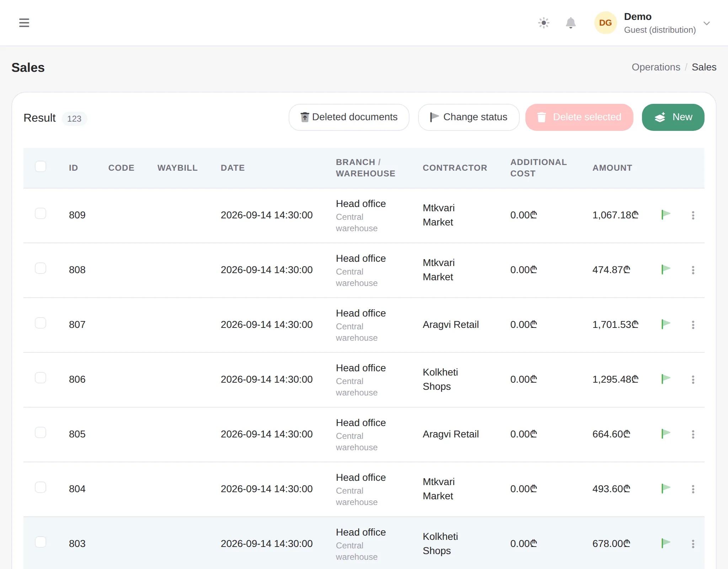Select the checkbox for sale 809
This screenshot has width=728, height=569.
click(41, 213)
